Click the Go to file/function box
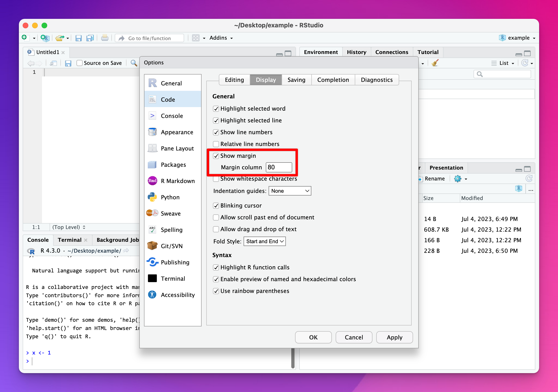Viewport: 558px width, 392px height. tap(150, 38)
